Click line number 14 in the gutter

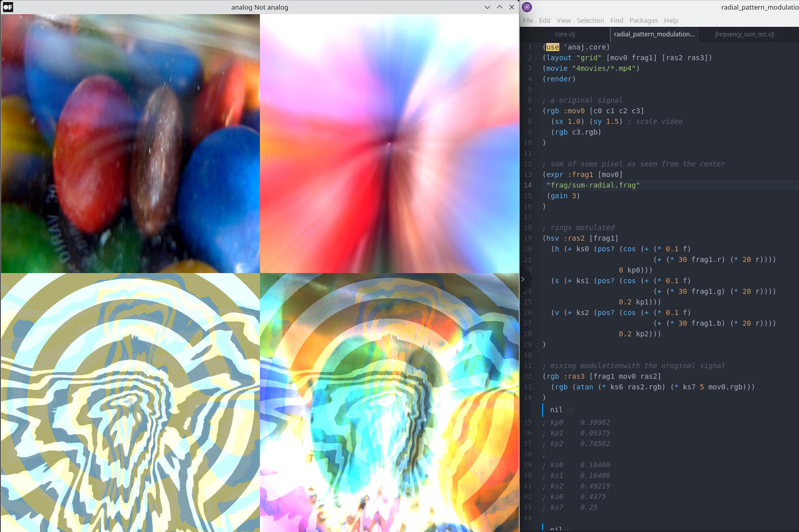click(x=528, y=185)
